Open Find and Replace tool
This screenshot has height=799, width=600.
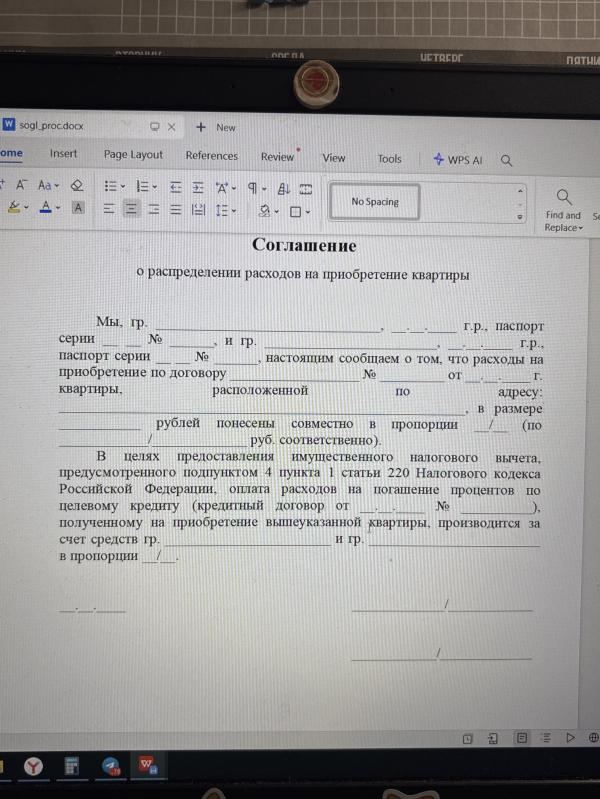click(x=564, y=207)
